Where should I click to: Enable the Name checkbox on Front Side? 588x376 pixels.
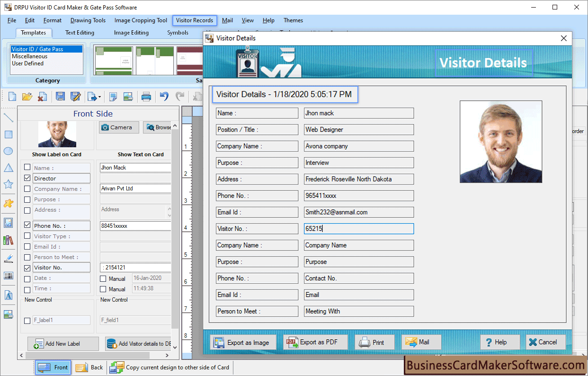27,167
